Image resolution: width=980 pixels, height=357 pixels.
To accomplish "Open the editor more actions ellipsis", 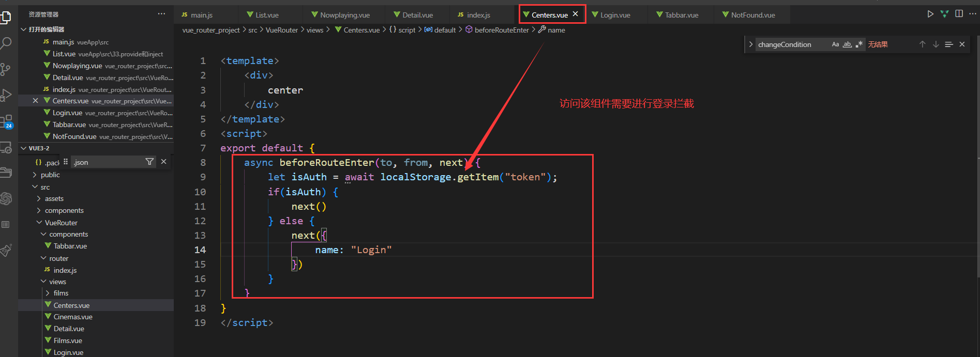I will point(973,14).
